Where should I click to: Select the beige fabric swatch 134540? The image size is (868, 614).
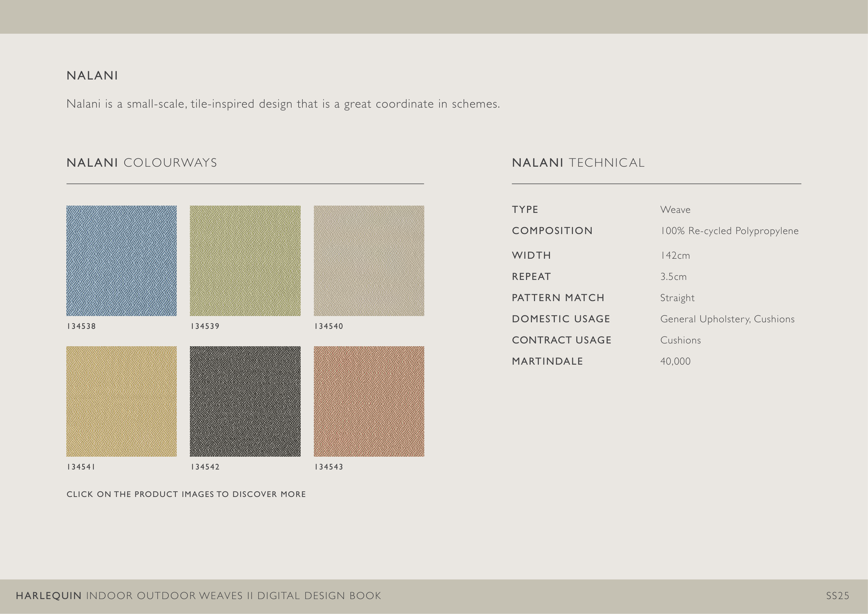point(369,260)
